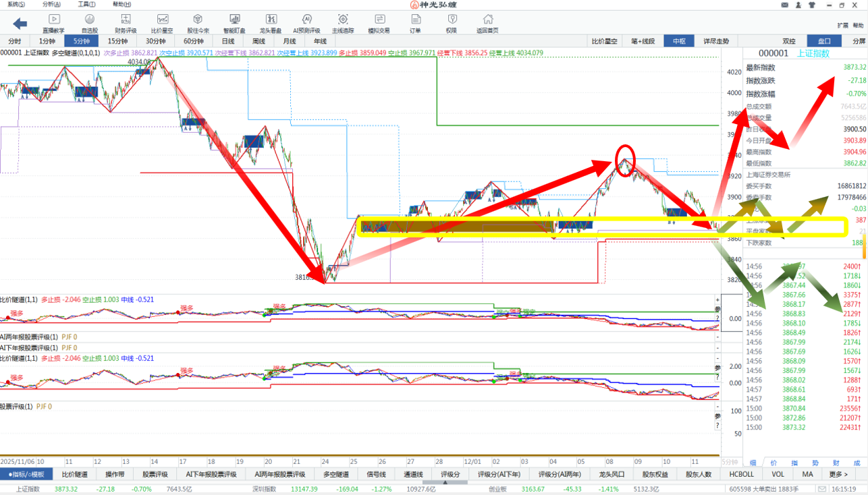The image size is (868, 495).
Task: Open 智能盯盘 smart monitoring icon
Action: [x=234, y=23]
